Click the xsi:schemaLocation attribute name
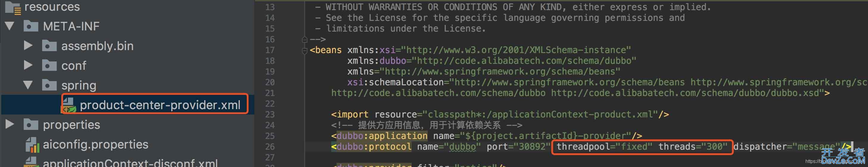 pyautogui.click(x=396, y=82)
